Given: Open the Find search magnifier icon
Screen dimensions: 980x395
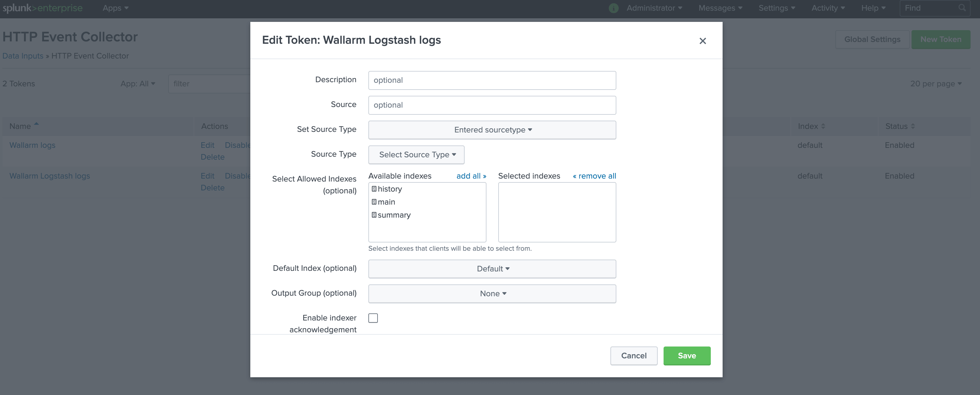Looking at the screenshot, I should point(962,8).
